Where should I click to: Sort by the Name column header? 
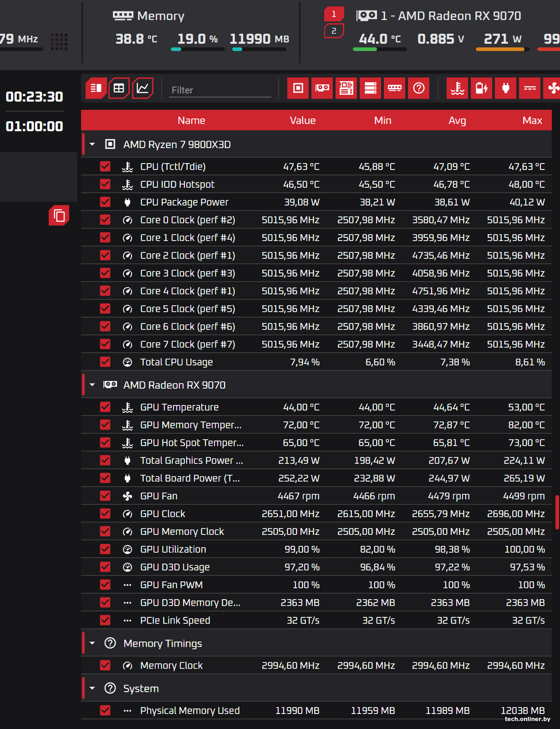point(191,120)
